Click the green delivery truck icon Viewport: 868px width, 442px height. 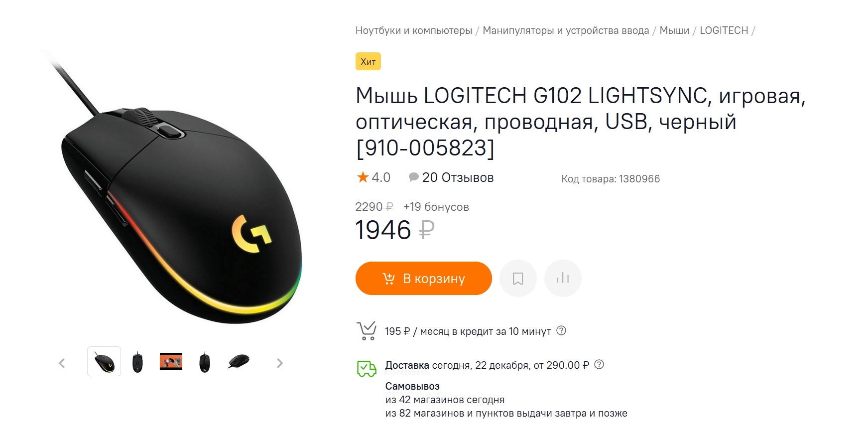tap(367, 369)
